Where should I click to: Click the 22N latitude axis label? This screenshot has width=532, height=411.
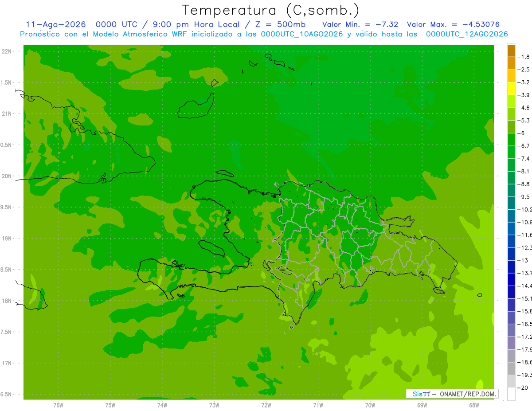pyautogui.click(x=7, y=51)
